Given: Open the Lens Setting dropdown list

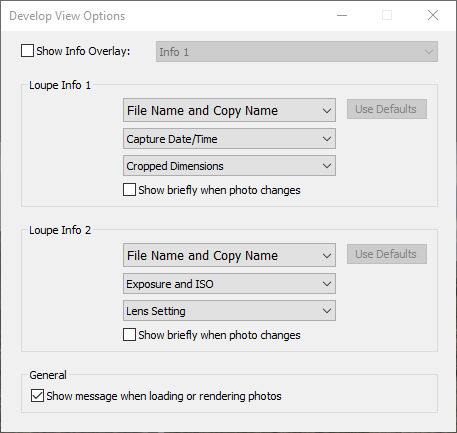Looking at the screenshot, I should point(229,311).
